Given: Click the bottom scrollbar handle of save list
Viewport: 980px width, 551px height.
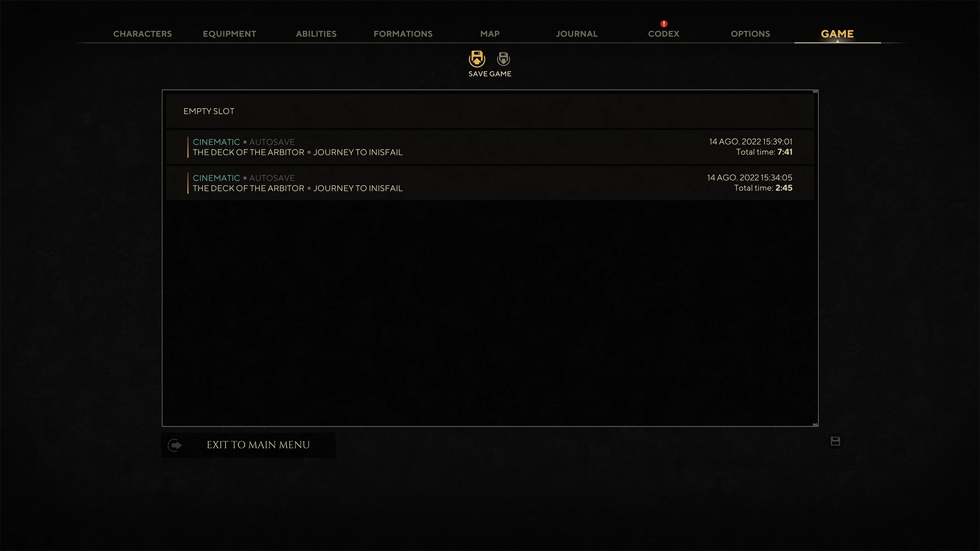Looking at the screenshot, I should (816, 424).
